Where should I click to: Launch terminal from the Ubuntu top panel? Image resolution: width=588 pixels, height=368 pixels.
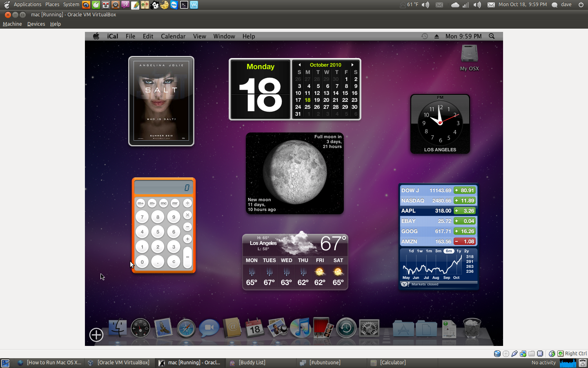click(x=184, y=5)
